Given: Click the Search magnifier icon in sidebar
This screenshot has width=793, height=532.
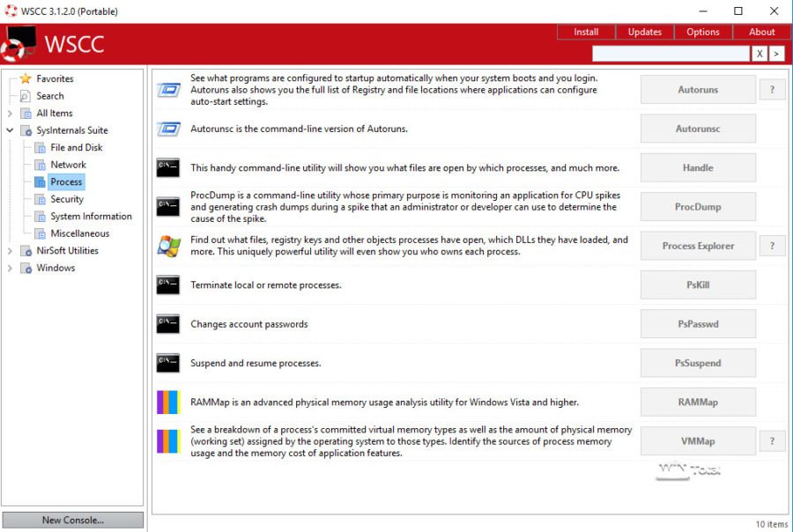Looking at the screenshot, I should coord(25,95).
